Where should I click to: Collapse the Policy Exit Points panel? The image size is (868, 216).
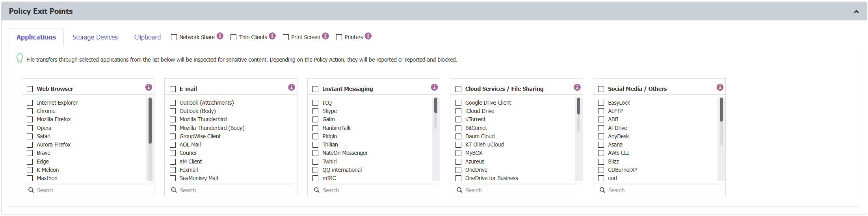(856, 11)
